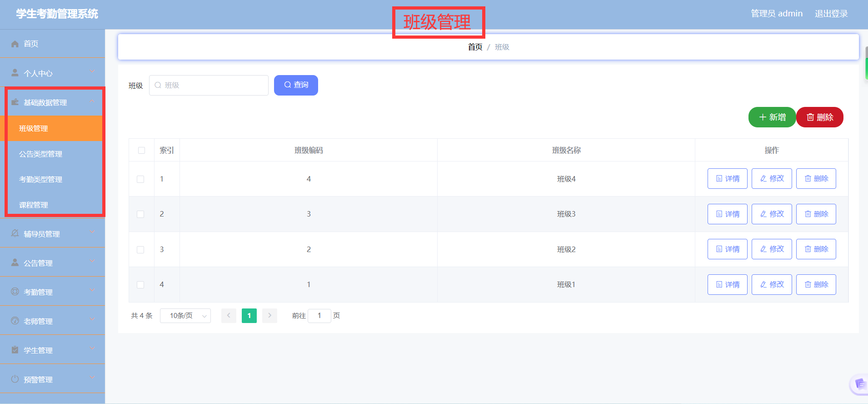Click the 个人中心 user icon
The width and height of the screenshot is (868, 404).
(15, 73)
